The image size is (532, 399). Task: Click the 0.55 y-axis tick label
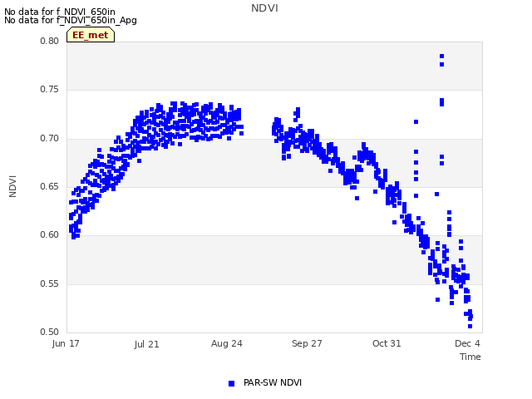pyautogui.click(x=50, y=283)
